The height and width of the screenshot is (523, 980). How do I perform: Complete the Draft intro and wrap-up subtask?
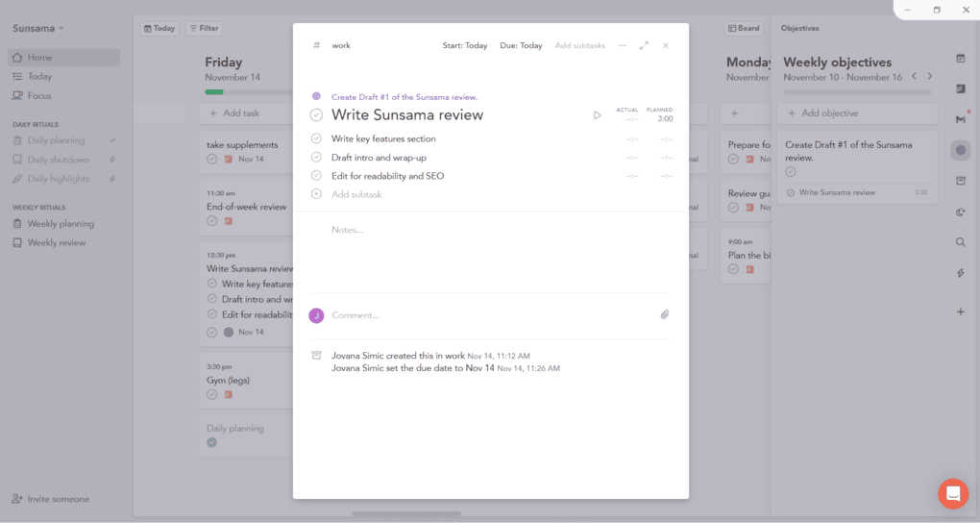coord(316,158)
